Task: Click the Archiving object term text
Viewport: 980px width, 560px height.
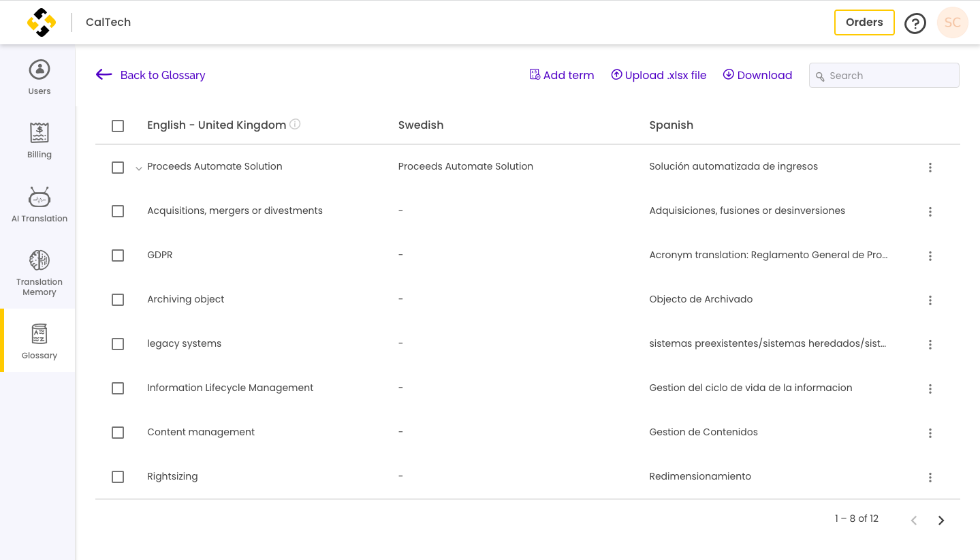Action: point(185,299)
